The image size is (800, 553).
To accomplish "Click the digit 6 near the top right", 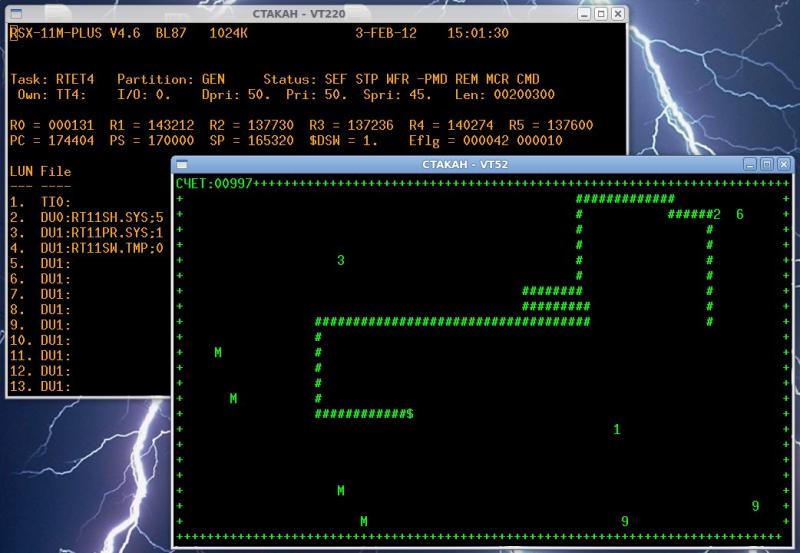I will [739, 214].
